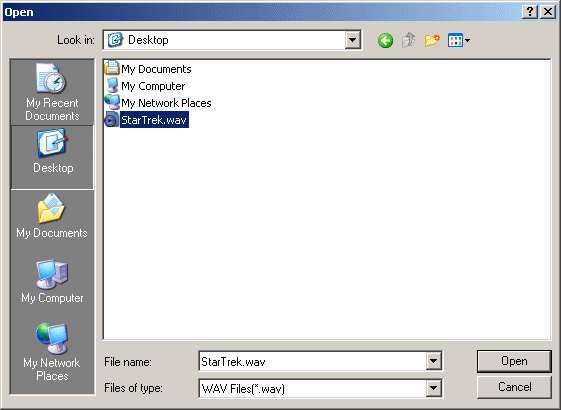Select Desktop in the places bar
Screen dimensions: 561x410
[x=52, y=157]
